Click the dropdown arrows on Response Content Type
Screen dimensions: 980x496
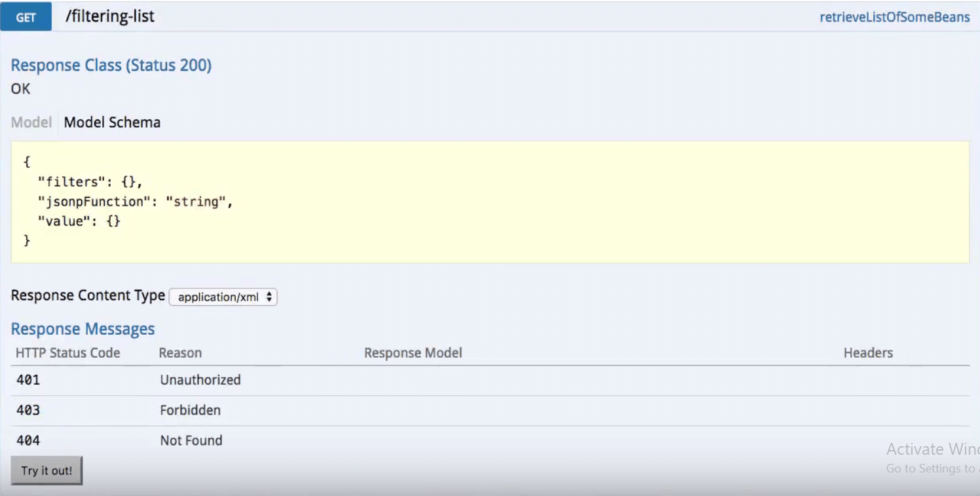point(269,297)
